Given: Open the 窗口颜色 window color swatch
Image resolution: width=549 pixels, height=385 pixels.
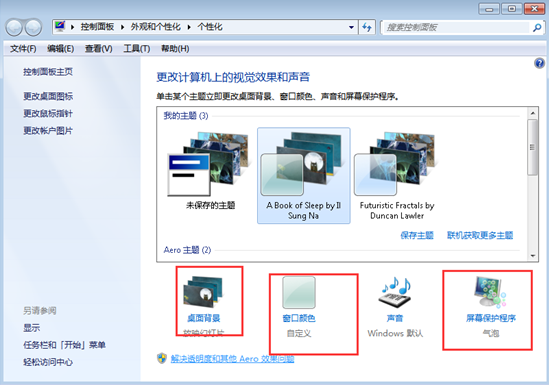Looking at the screenshot, I should click(x=299, y=292).
